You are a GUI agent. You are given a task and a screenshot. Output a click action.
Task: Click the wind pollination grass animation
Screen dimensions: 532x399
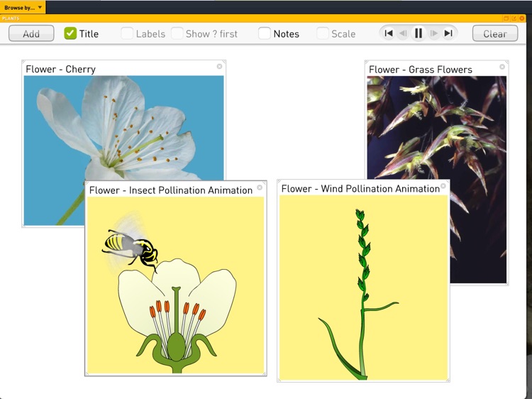363,288
